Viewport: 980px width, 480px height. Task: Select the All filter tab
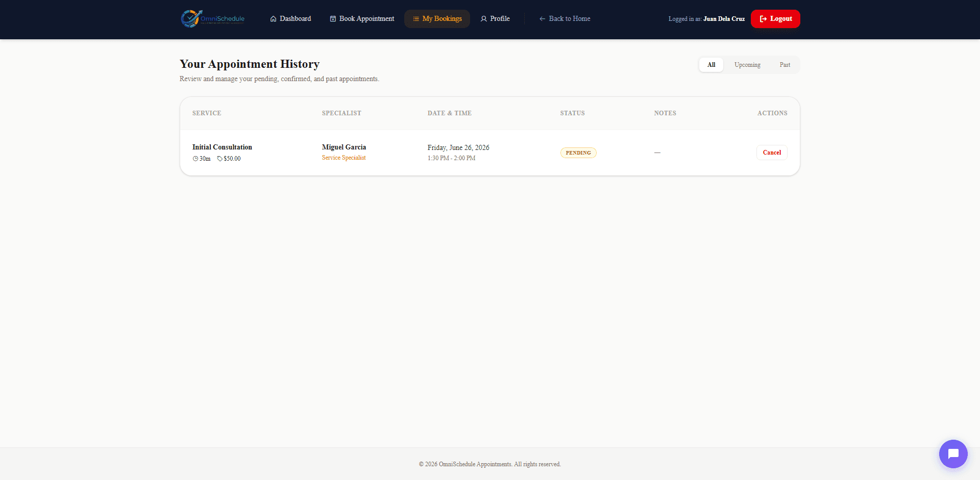coord(711,65)
